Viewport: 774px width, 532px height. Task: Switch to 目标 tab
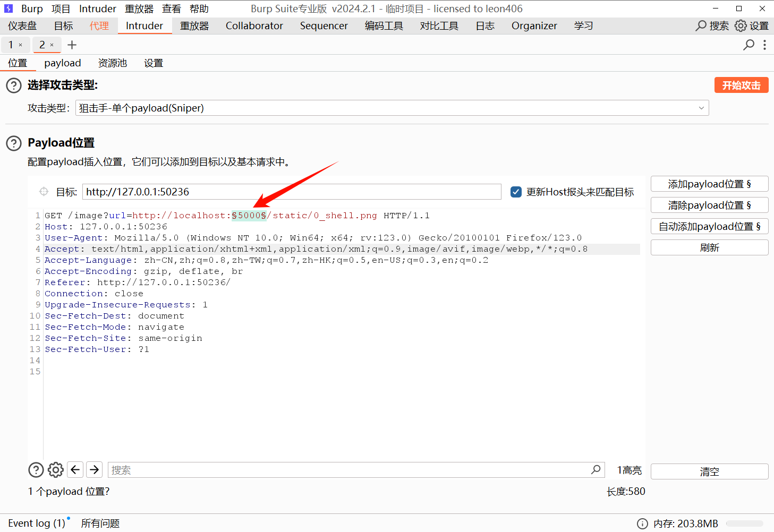coord(64,25)
